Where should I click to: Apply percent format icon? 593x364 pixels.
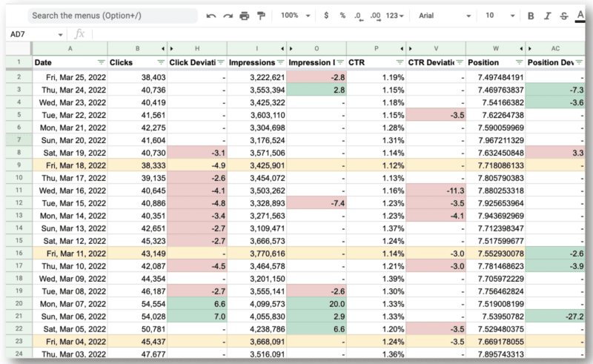pos(342,16)
